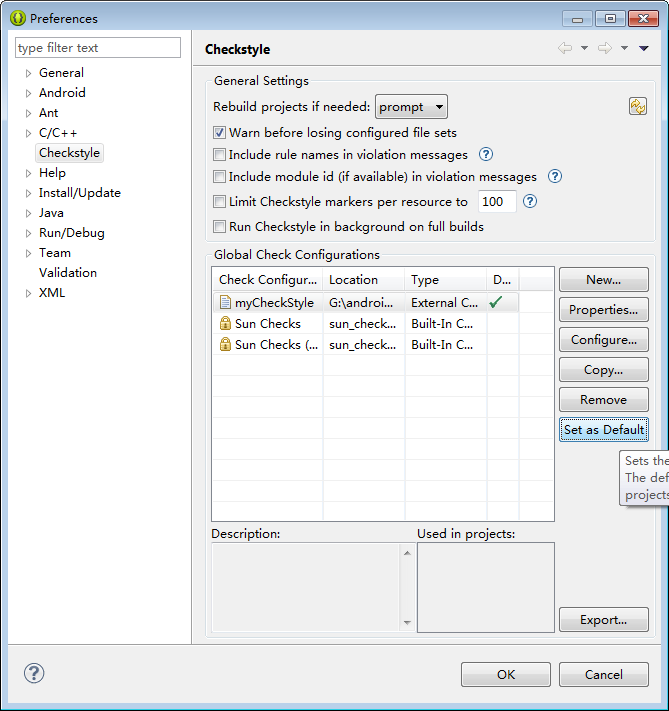The width and height of the screenshot is (669, 711).
Task: Click the Export... button
Action: tap(604, 619)
